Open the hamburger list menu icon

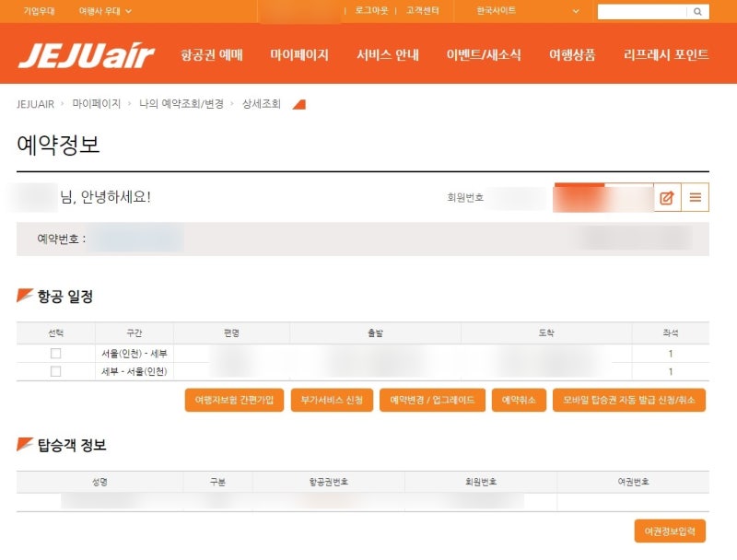click(696, 198)
